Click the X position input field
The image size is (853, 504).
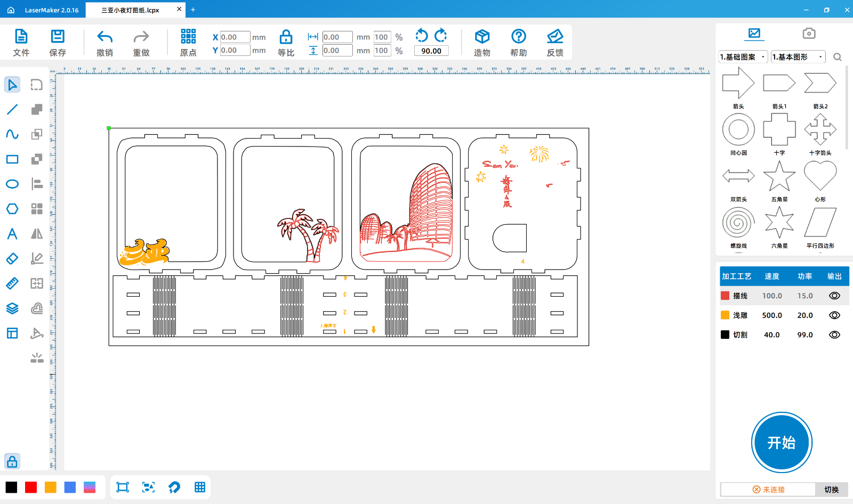[x=235, y=37]
